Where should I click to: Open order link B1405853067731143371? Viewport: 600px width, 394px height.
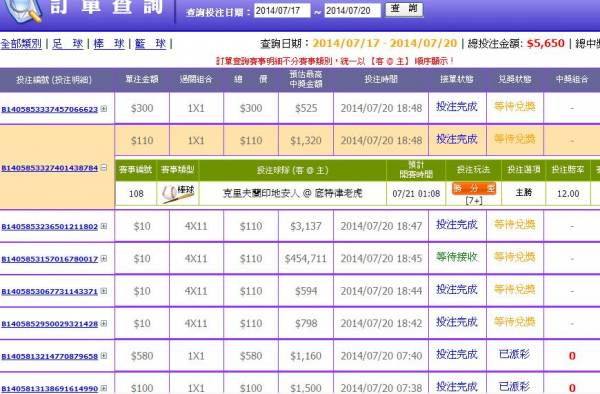[50, 291]
